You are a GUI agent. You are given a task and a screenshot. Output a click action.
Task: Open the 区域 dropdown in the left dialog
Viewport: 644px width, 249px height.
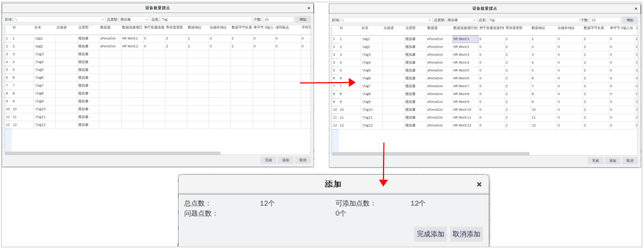[102, 20]
